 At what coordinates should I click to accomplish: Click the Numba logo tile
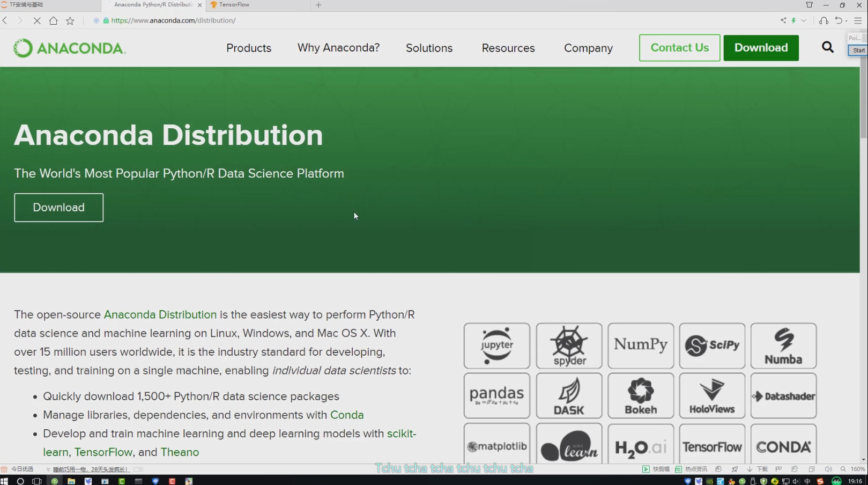point(783,346)
